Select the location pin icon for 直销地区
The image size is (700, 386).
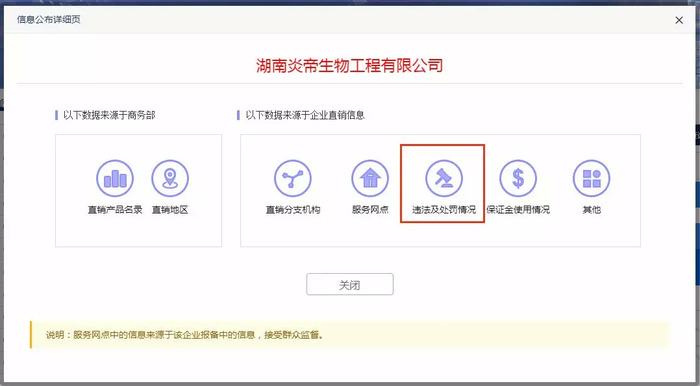[x=170, y=178]
